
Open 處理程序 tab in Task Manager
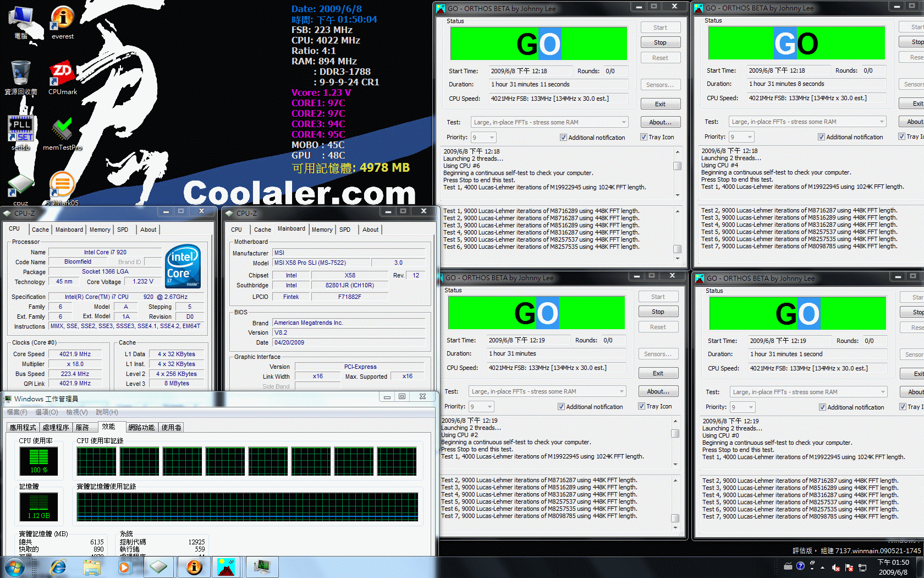(x=56, y=427)
